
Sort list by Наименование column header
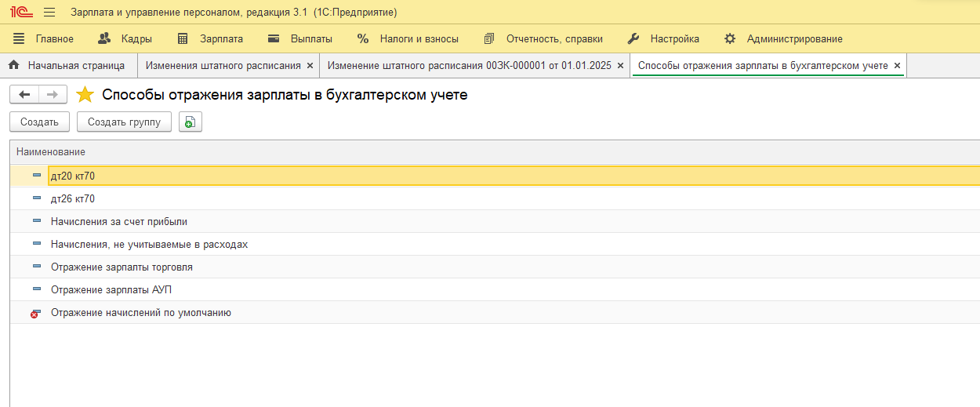coord(51,151)
